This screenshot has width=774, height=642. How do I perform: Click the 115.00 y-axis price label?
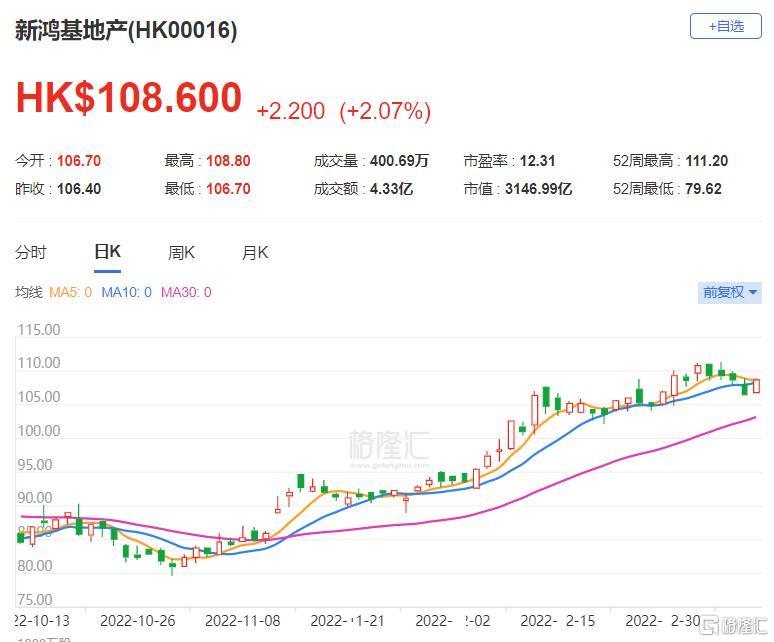coord(39,330)
